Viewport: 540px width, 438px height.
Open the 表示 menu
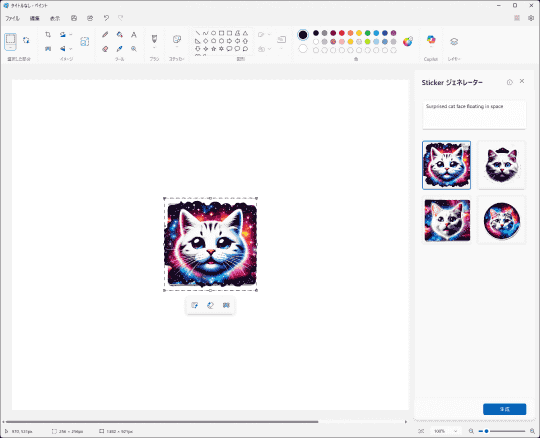55,18
